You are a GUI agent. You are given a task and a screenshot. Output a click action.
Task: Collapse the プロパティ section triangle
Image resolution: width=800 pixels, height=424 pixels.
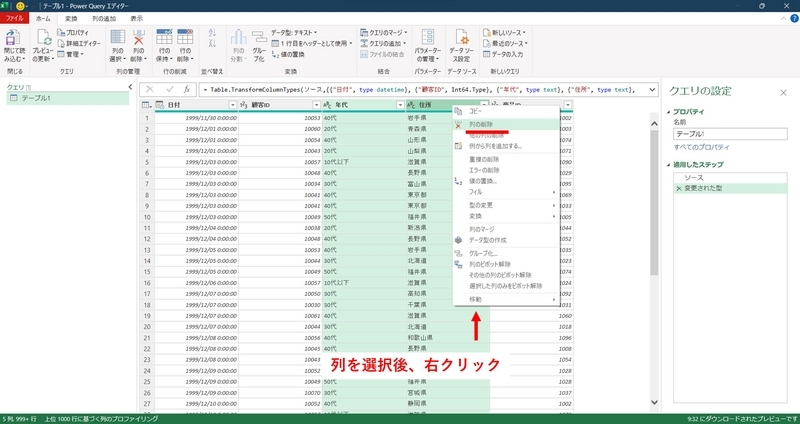[668, 112]
